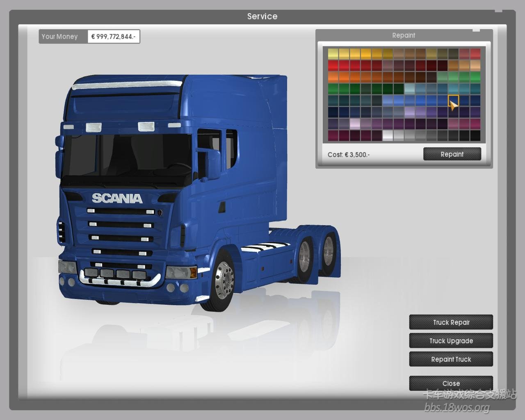The height and width of the screenshot is (420, 525).
Task: Click the 'Your Money' label
Action: pyautogui.click(x=59, y=37)
